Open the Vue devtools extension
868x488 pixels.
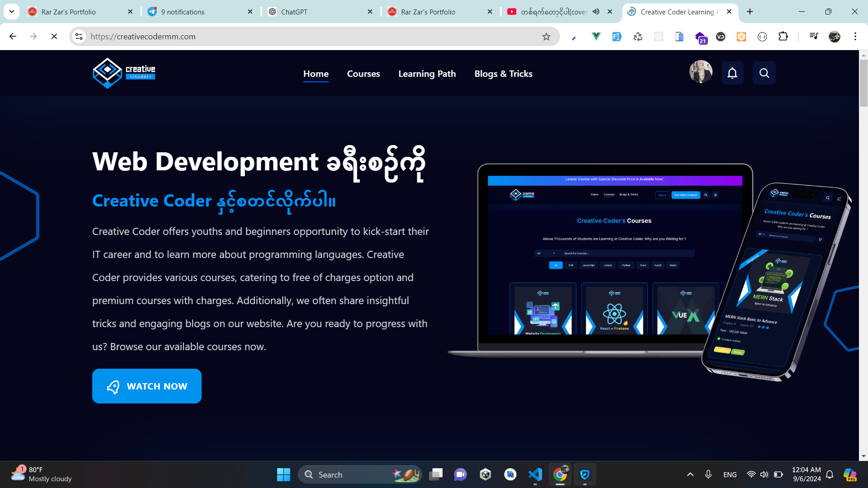(596, 37)
